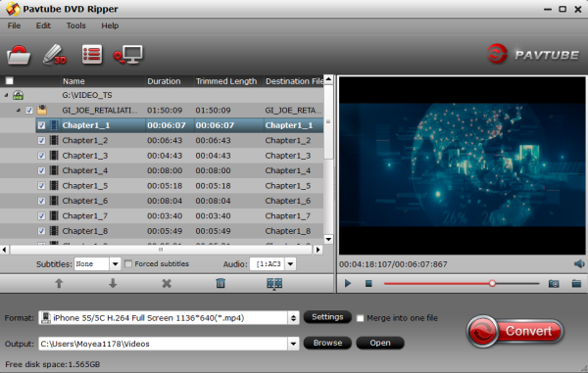Viewport: 588px width, 373px height.
Task: Open the Edit menu
Action: [43, 25]
